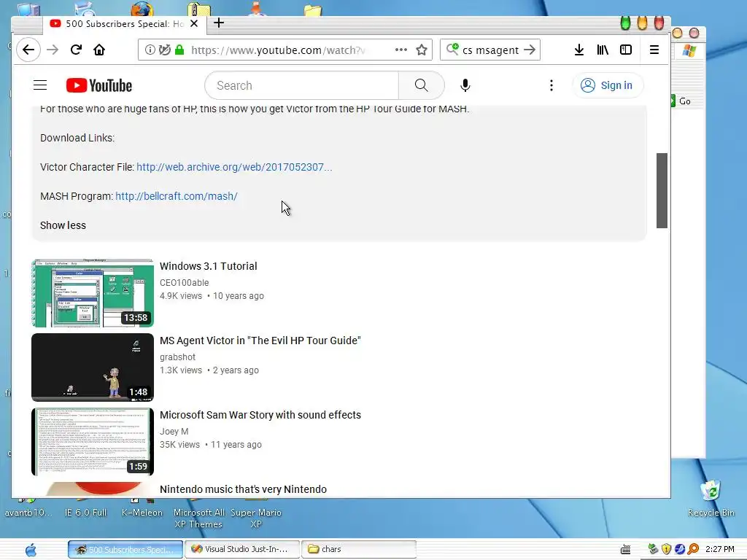747x560 pixels.
Task: Open the K-Meleon desktop shortcut
Action: click(x=142, y=513)
